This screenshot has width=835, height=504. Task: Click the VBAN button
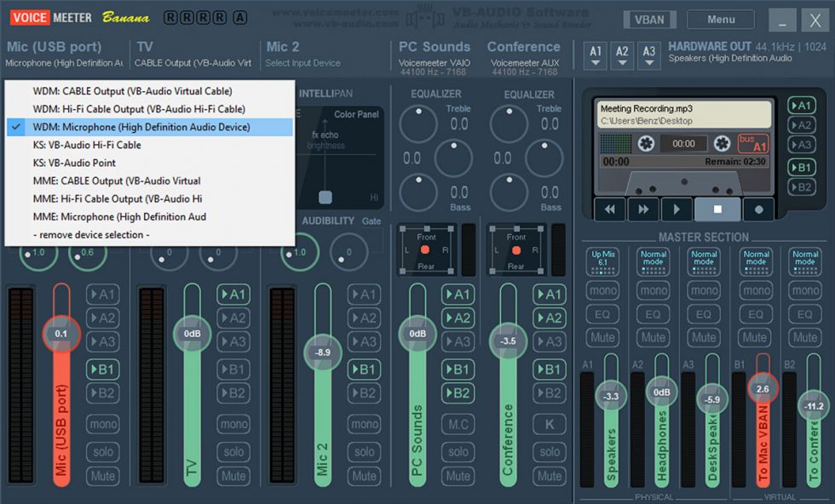pyautogui.click(x=649, y=19)
